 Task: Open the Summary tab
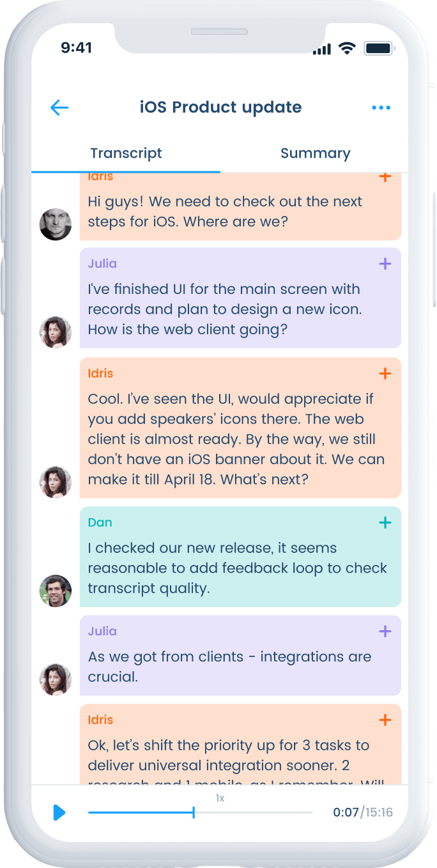315,153
